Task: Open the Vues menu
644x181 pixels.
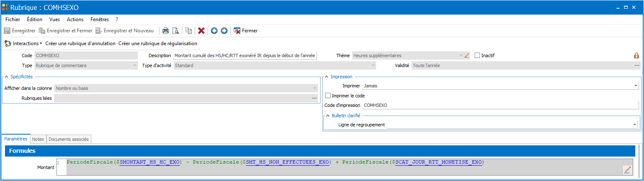Action: 54,19
